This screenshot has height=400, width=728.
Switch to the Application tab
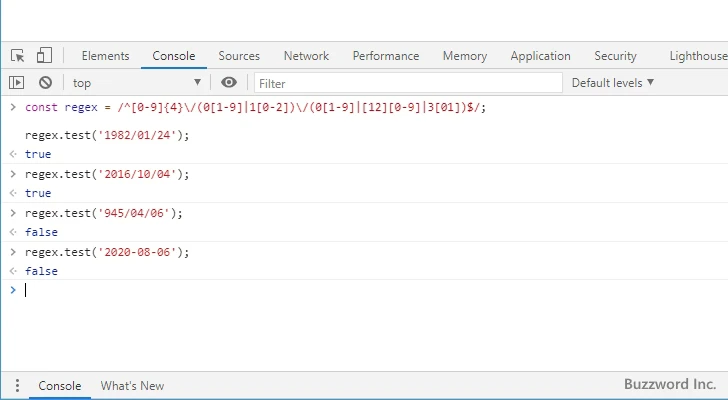click(540, 56)
